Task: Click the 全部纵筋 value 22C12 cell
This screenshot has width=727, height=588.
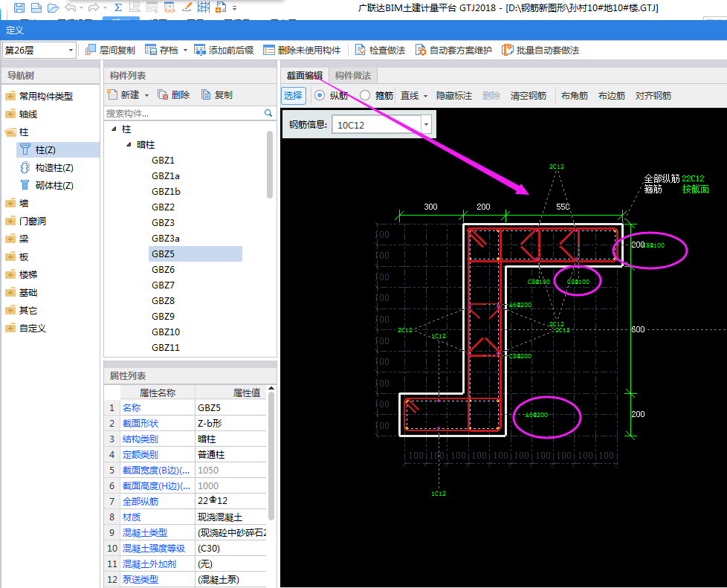Action: point(231,501)
